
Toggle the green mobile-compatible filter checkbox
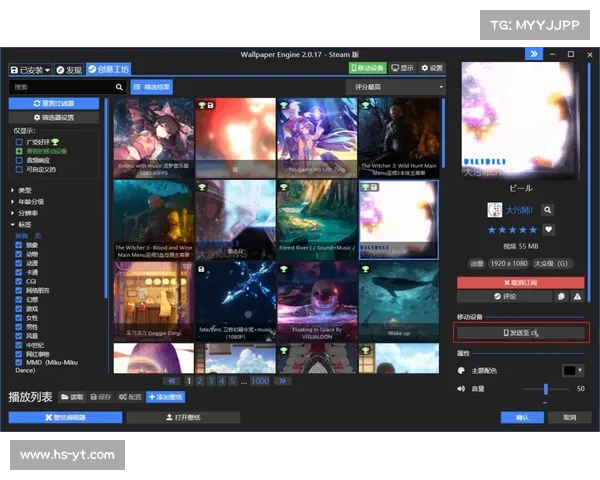point(19,151)
